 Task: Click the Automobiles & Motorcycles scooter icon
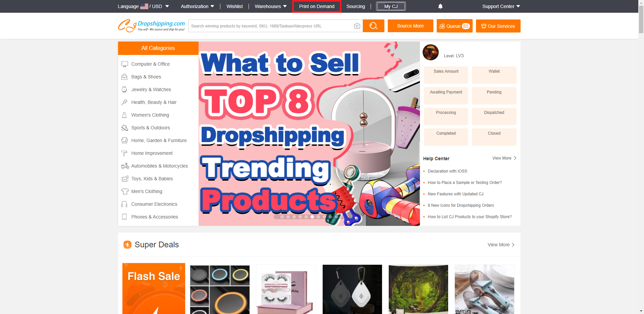(x=125, y=166)
